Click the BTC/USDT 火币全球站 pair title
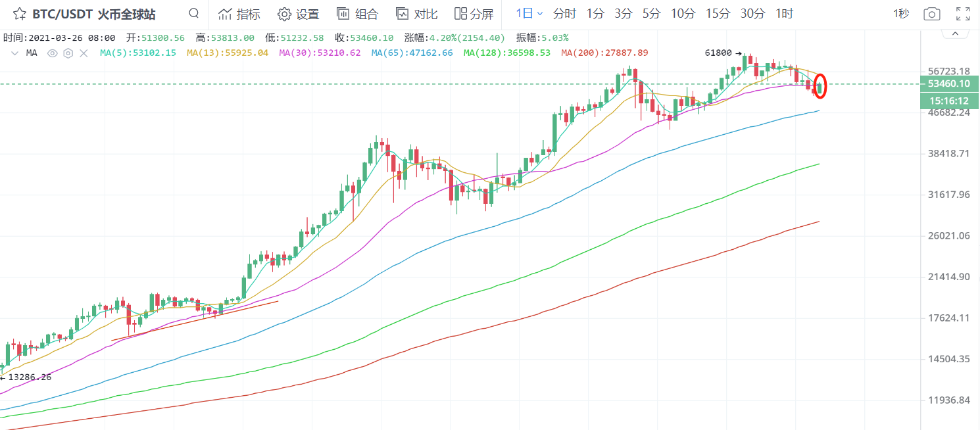Screen dimensions: 980x430 94,14
